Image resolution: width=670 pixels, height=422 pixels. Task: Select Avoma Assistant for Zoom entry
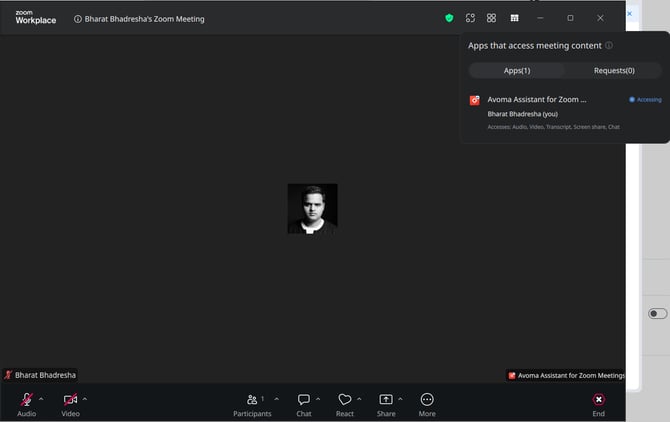pos(537,100)
